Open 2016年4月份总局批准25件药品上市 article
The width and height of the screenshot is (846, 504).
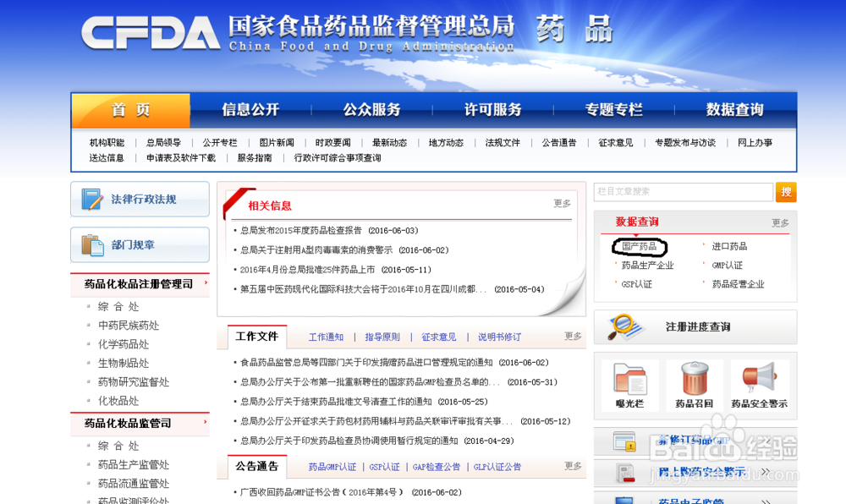[x=308, y=270]
